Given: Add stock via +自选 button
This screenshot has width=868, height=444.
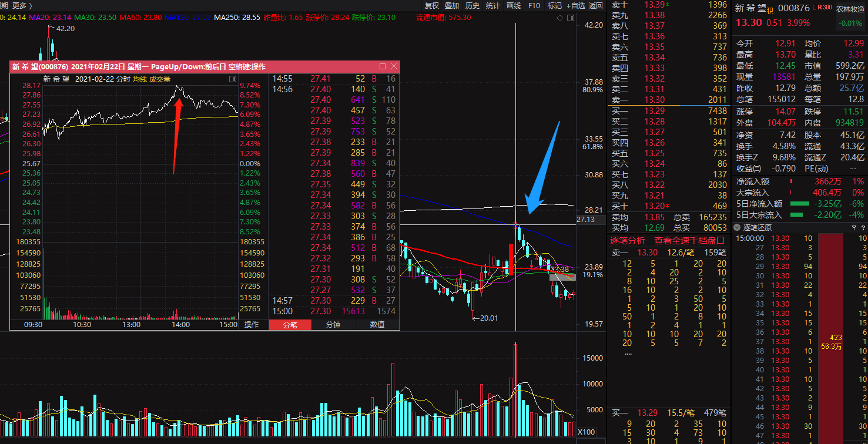Looking at the screenshot, I should point(575,5).
